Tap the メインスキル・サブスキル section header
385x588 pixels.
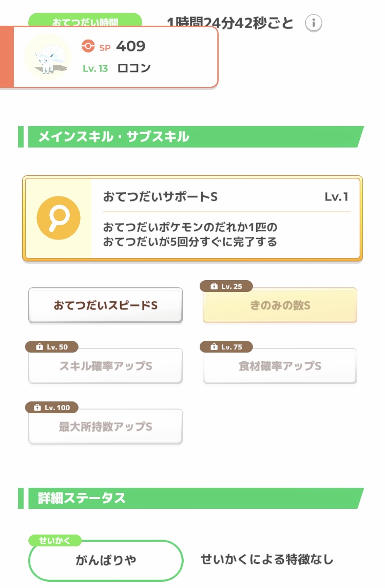coord(191,137)
